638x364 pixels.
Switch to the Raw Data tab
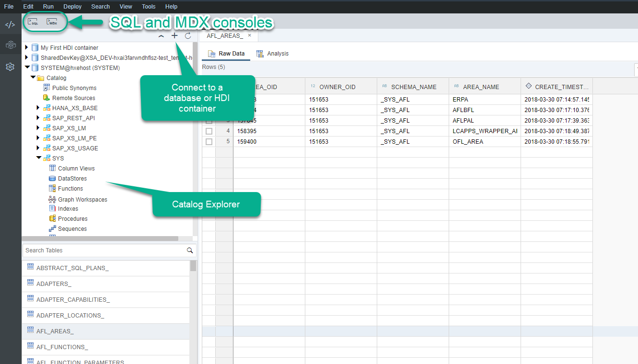226,54
